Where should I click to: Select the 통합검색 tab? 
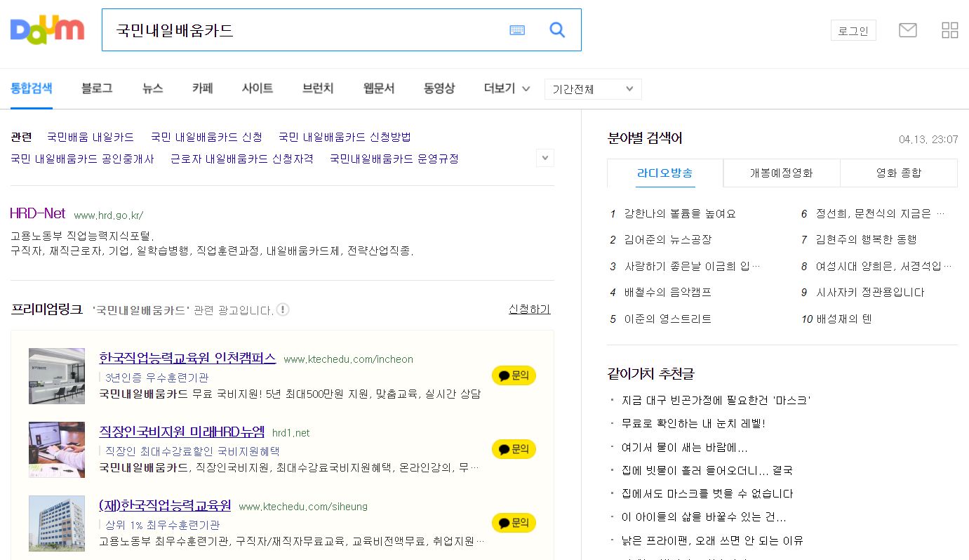click(x=32, y=88)
